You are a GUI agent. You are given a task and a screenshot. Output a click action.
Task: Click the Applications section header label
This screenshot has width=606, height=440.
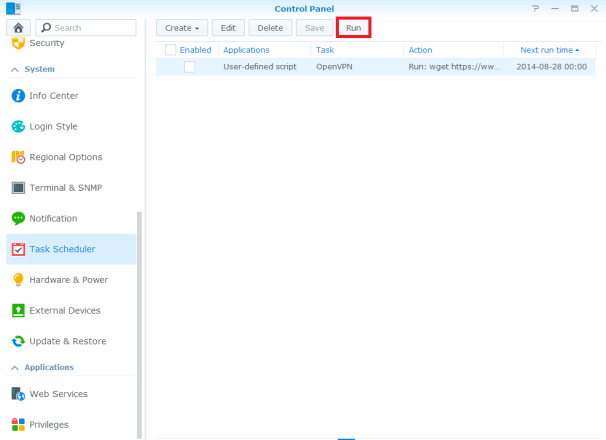(49, 367)
